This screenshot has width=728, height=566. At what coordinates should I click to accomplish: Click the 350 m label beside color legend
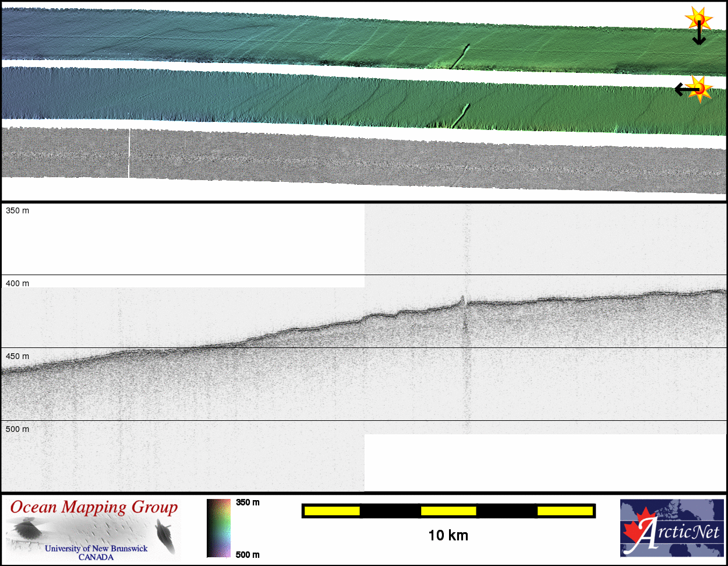248,502
